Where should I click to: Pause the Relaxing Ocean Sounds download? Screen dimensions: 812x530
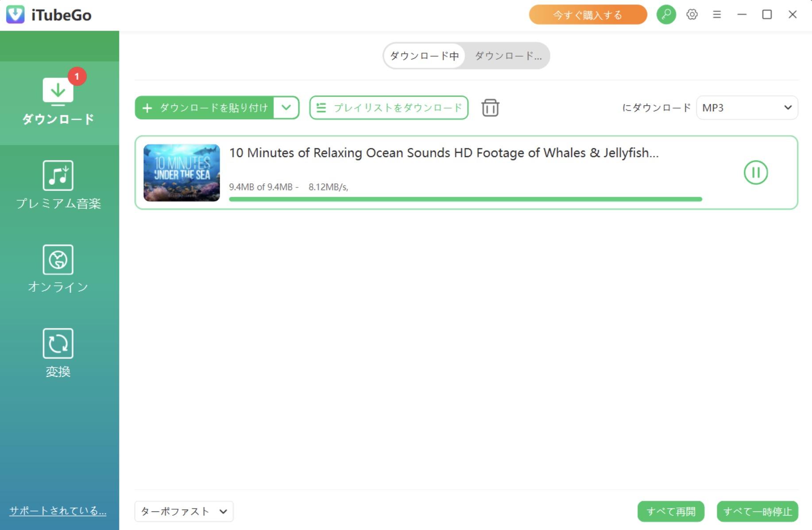point(756,172)
